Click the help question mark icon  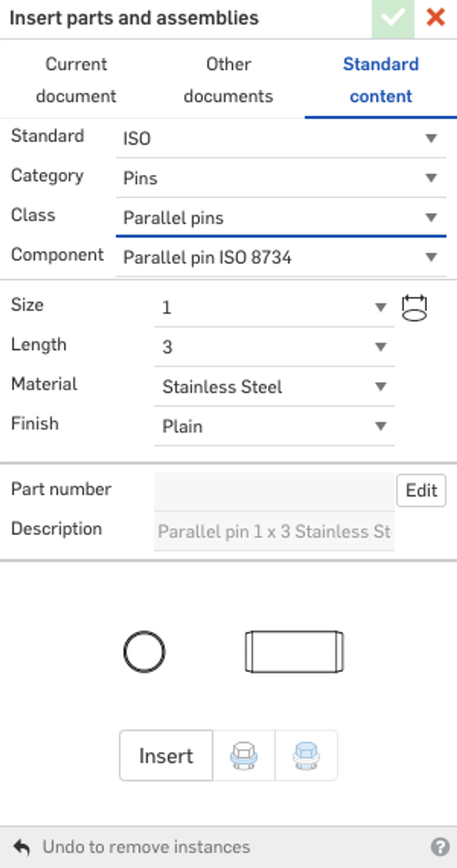pos(440,846)
